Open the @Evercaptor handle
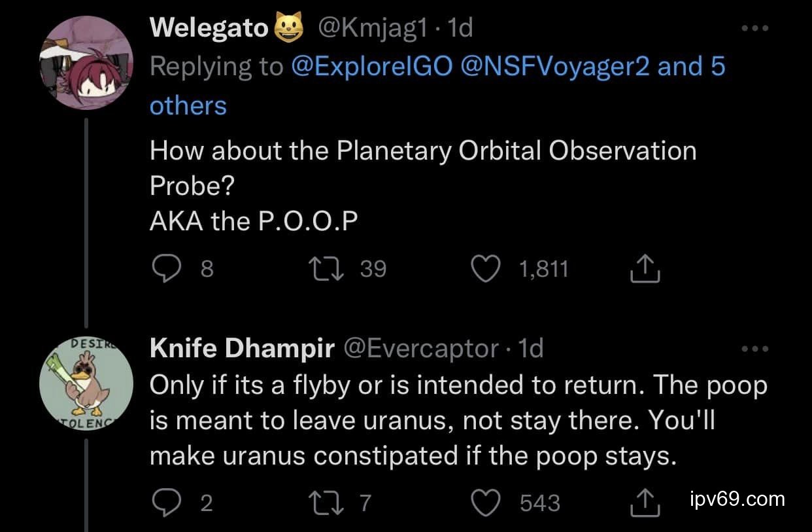Viewport: 812px width, 532px height. pyautogui.click(x=421, y=349)
